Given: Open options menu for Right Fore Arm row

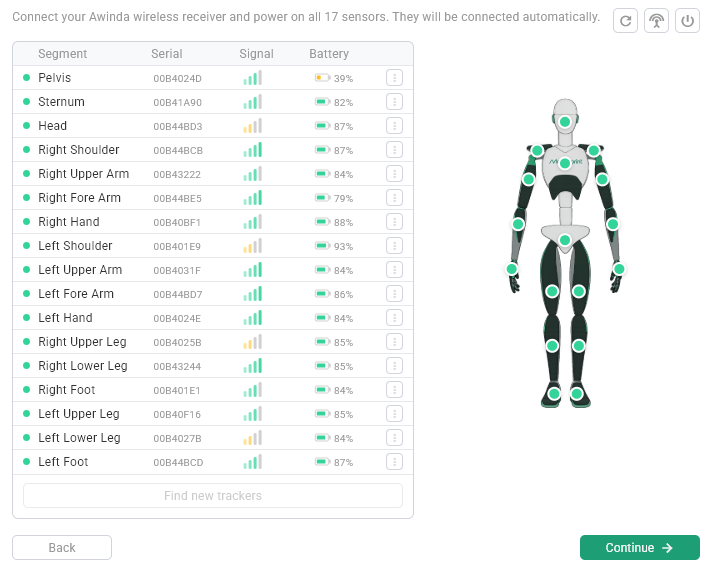Looking at the screenshot, I should pyautogui.click(x=394, y=198).
